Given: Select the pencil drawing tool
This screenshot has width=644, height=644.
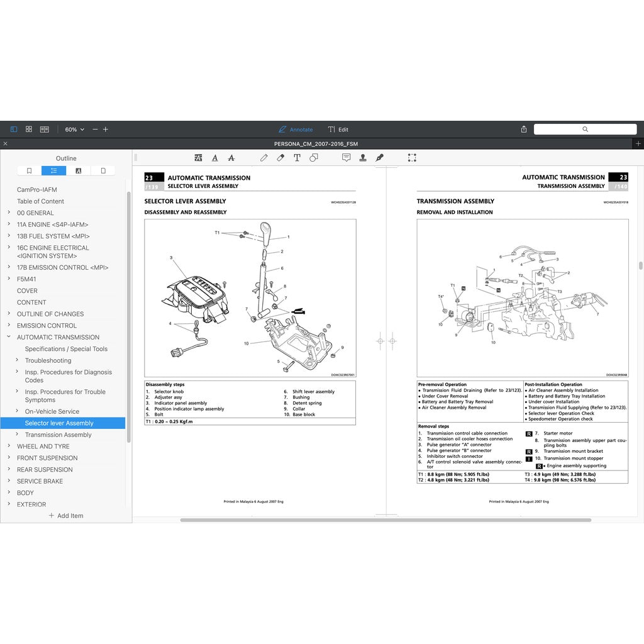Looking at the screenshot, I should [x=264, y=158].
